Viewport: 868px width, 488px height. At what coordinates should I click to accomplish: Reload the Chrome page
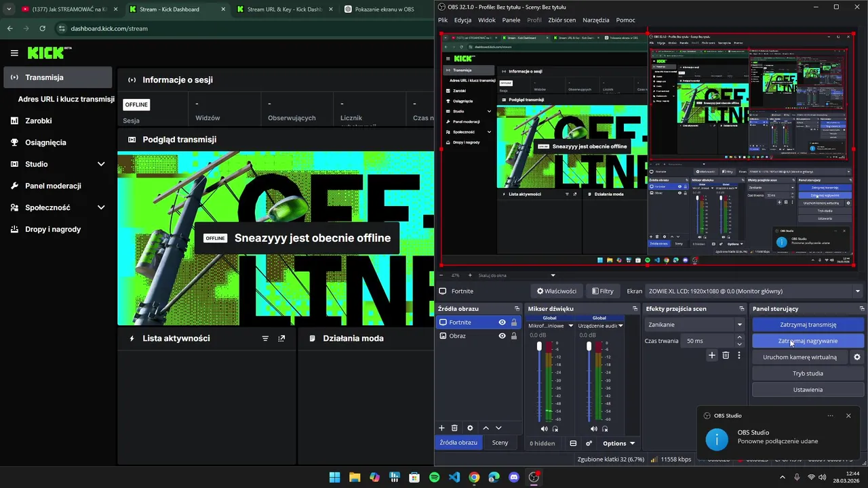point(43,28)
